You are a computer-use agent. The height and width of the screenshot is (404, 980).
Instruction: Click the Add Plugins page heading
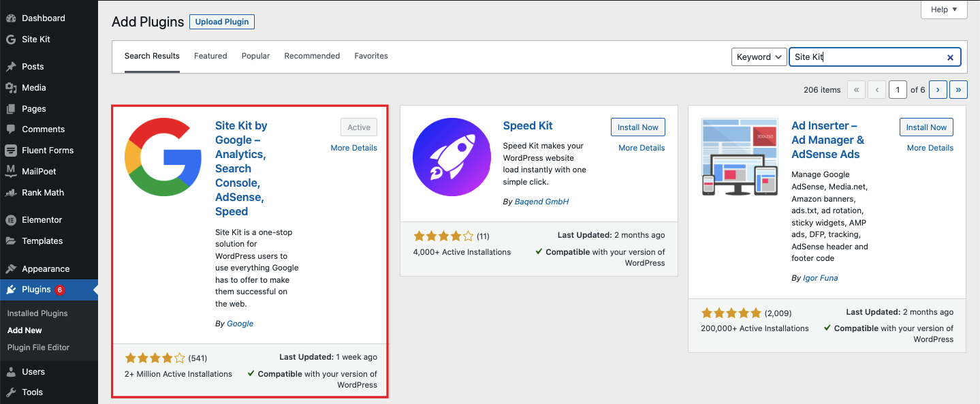148,22
